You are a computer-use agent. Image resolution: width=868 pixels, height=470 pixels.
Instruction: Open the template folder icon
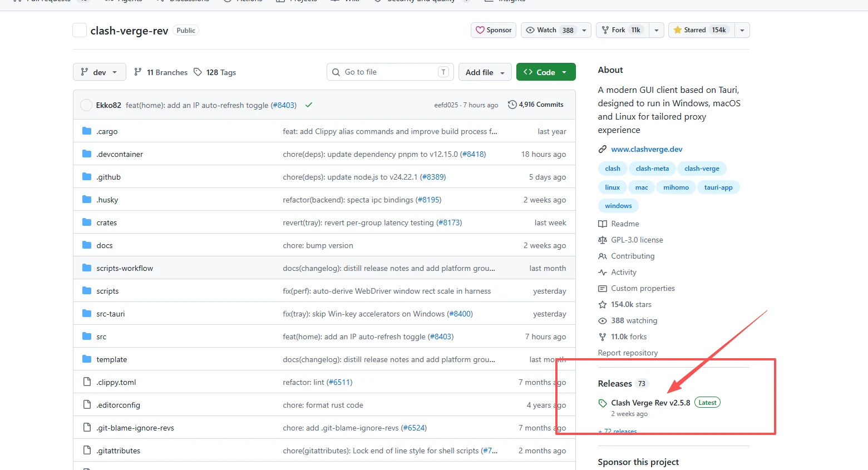coord(87,359)
